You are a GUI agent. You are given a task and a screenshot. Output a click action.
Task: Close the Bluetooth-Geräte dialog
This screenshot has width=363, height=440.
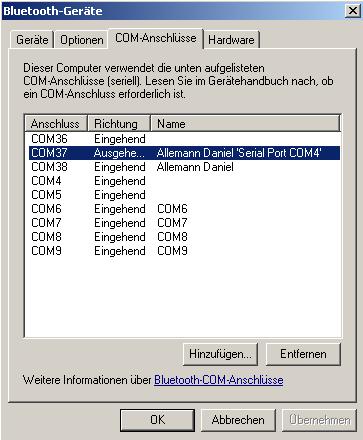353,11
